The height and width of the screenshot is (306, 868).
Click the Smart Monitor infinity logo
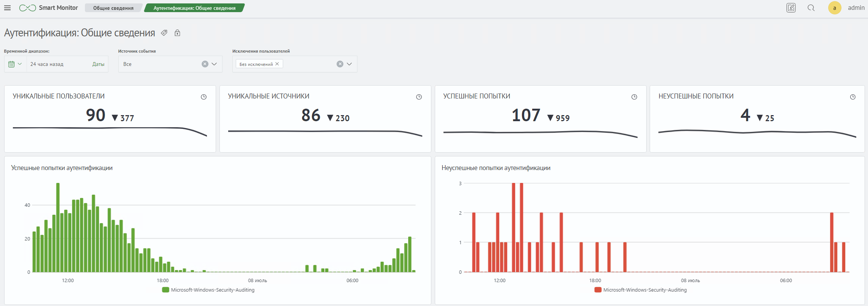[x=28, y=8]
